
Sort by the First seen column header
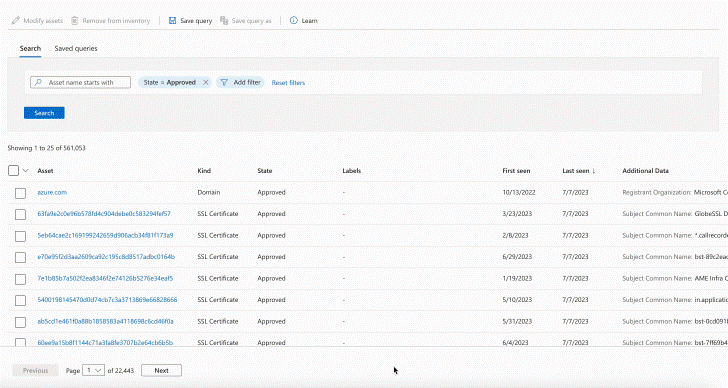(x=516, y=171)
